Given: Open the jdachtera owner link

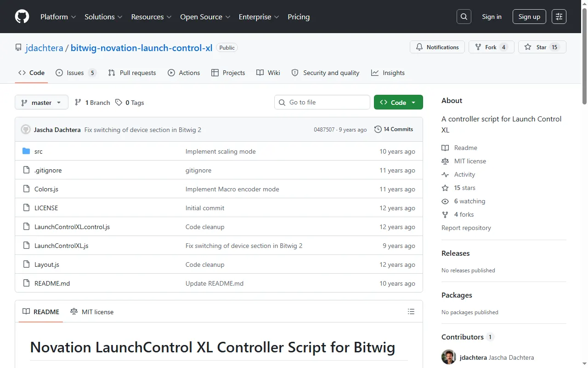Looking at the screenshot, I should point(44,48).
